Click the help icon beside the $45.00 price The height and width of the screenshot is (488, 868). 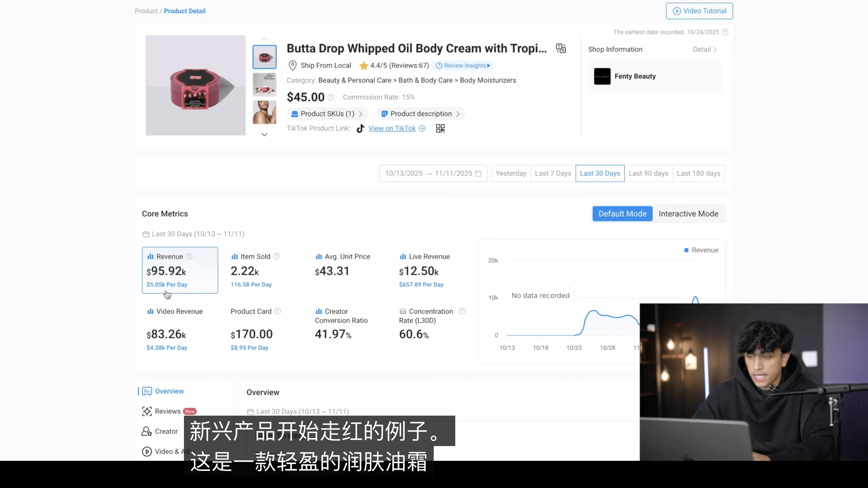point(331,97)
